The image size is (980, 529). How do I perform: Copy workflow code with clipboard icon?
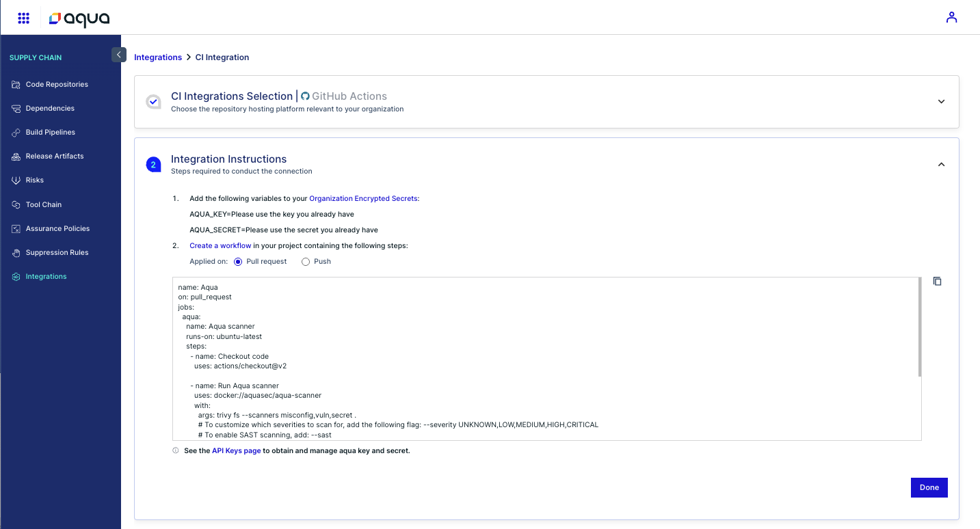(938, 282)
